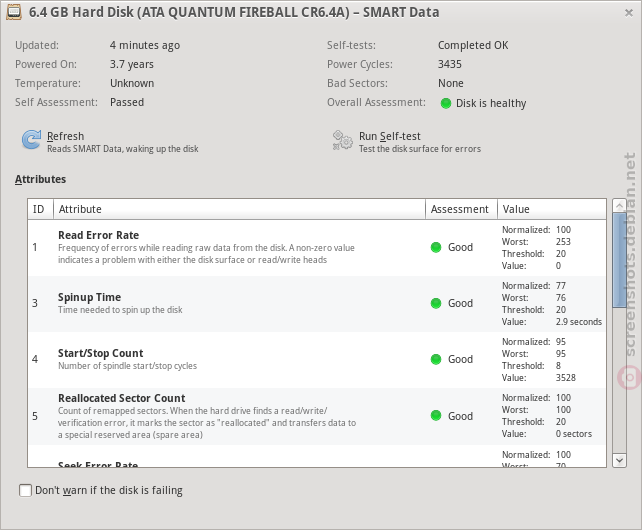This screenshot has width=642, height=530.
Task: Click the Bad Sectors None value
Action: 450,83
